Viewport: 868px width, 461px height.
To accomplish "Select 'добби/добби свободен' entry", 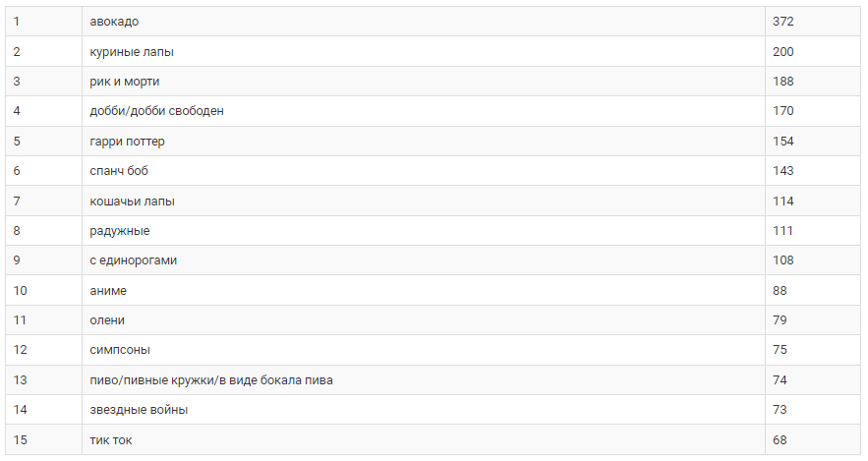I will point(156,111).
